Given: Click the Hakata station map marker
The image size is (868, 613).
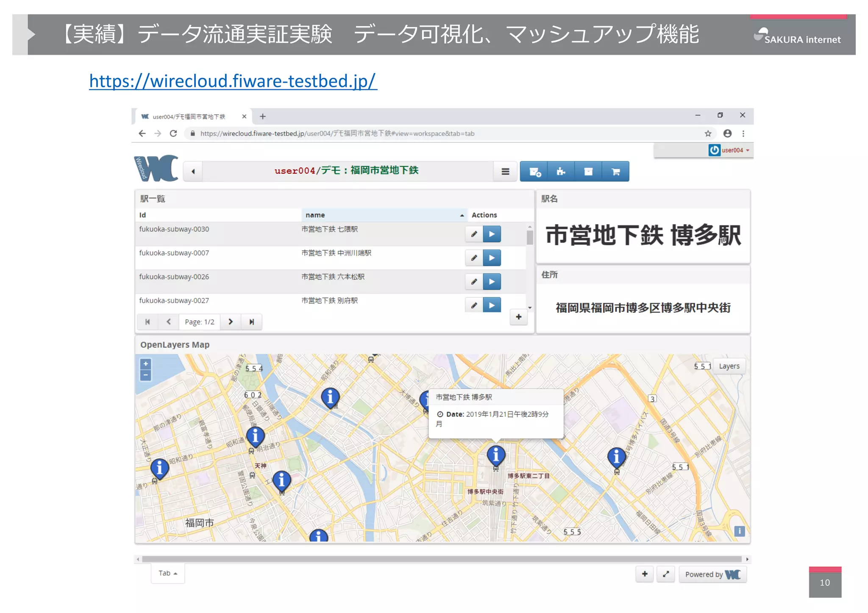Looking at the screenshot, I should (x=496, y=456).
